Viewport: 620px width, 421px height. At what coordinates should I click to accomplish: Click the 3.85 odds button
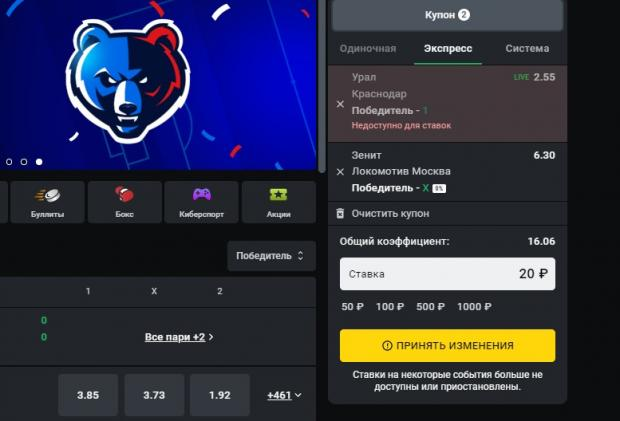coord(88,395)
